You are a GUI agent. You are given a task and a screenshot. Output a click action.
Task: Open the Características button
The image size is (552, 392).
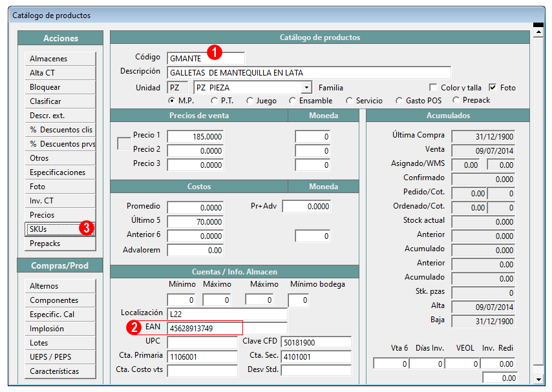[x=60, y=371]
